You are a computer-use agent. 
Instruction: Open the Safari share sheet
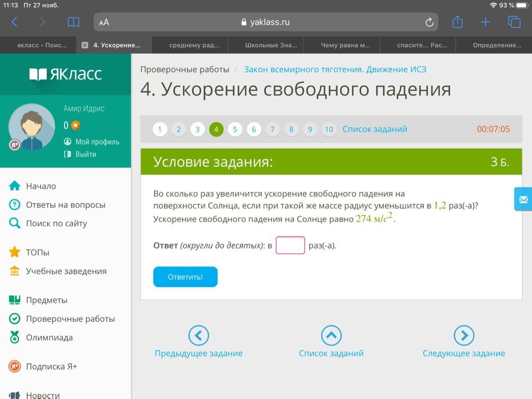[458, 22]
